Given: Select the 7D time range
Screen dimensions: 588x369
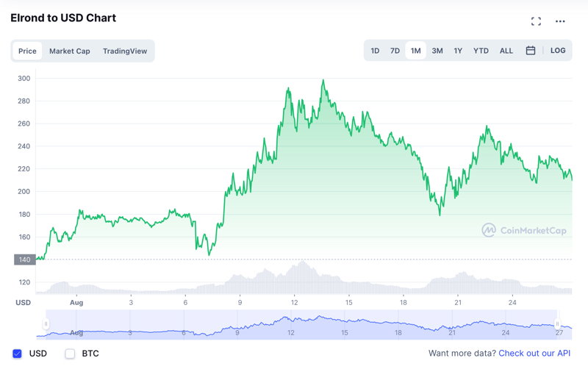Looking at the screenshot, I should point(395,51).
